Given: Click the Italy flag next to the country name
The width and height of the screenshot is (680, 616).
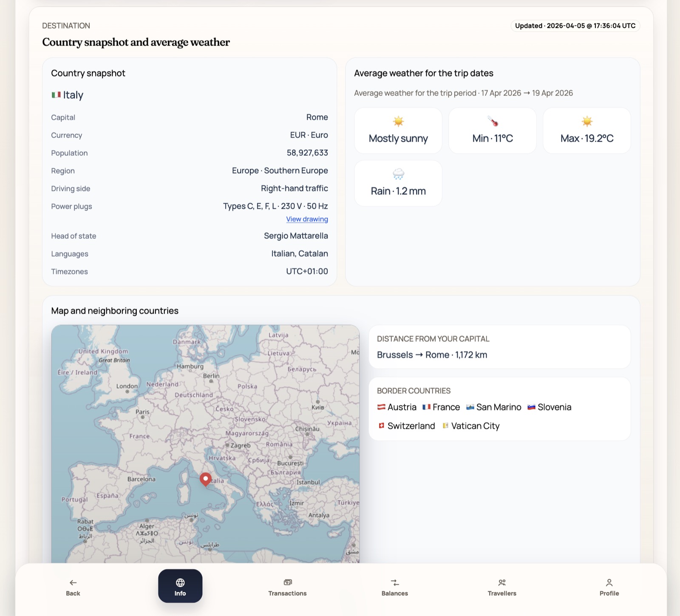Looking at the screenshot, I should tap(56, 95).
